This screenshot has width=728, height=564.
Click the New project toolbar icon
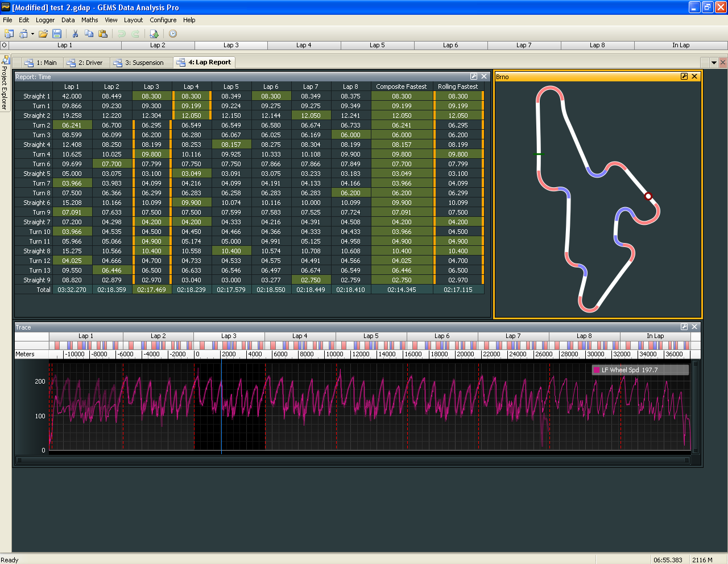(x=9, y=34)
